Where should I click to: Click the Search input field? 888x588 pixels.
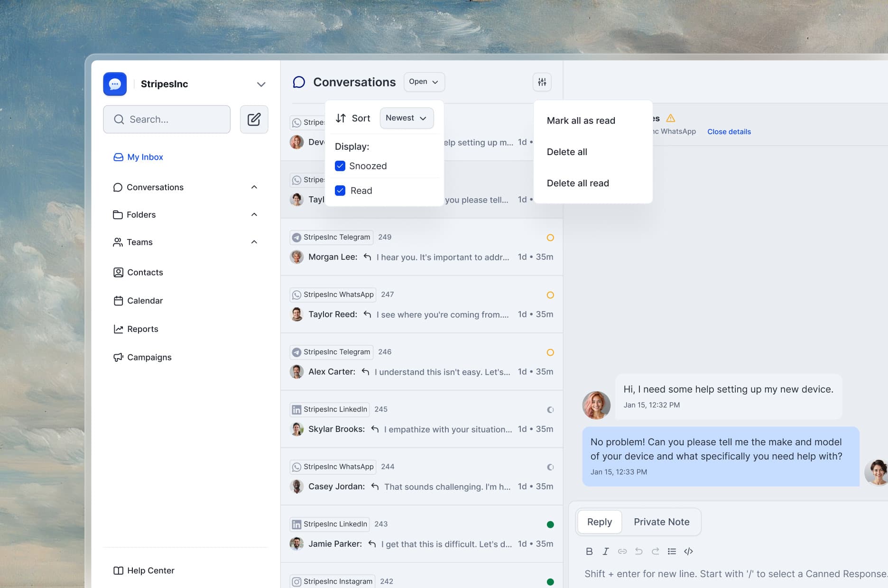click(167, 119)
